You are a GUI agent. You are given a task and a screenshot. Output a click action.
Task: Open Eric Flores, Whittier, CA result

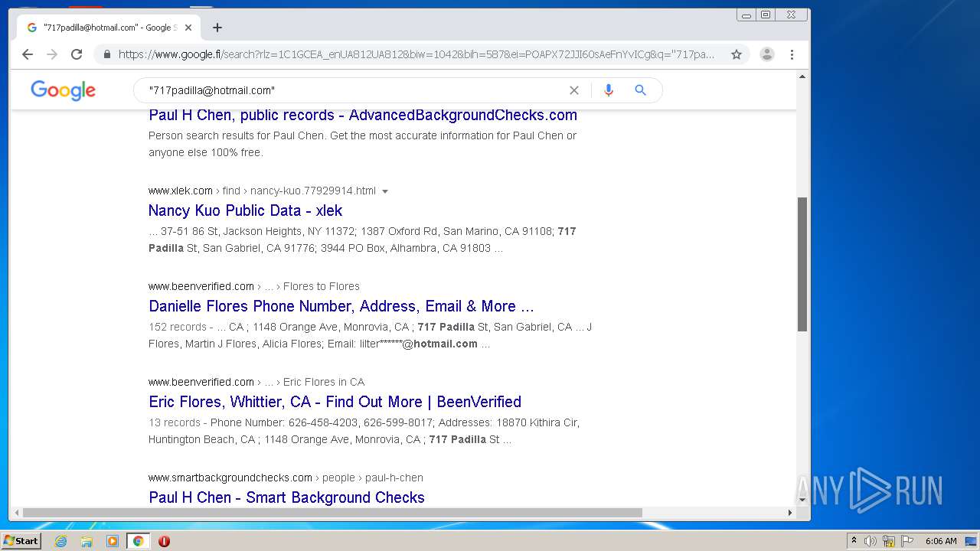pyautogui.click(x=335, y=402)
